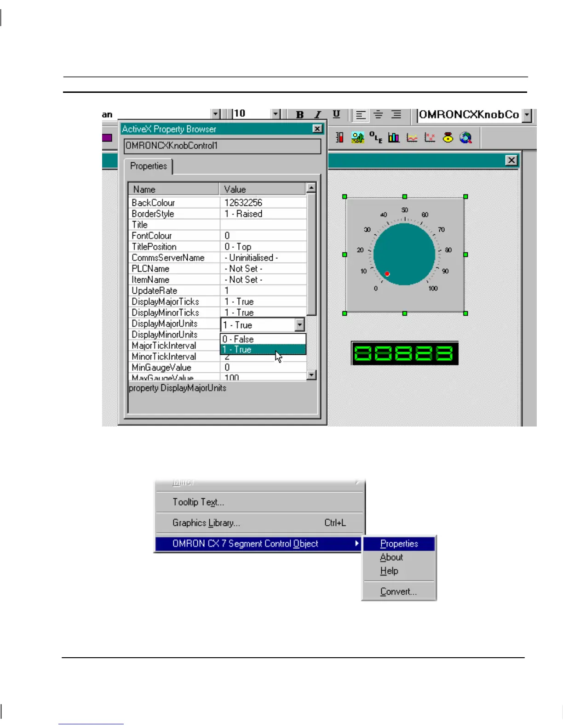This screenshot has width=563, height=728.
Task: Select the bar chart tool
Action: (394, 137)
